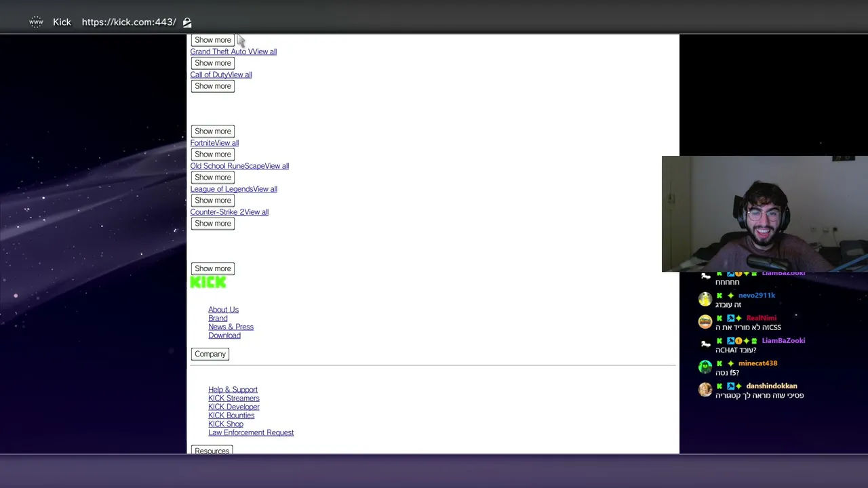Click View all next to Fortnite
Viewport: 868px width, 488px height.
click(x=226, y=143)
